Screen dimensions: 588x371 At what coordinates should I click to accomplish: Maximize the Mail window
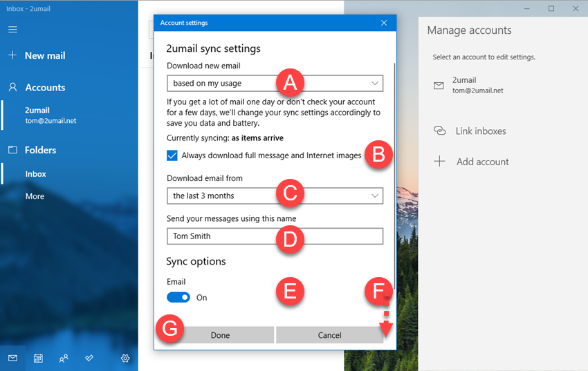pos(551,8)
